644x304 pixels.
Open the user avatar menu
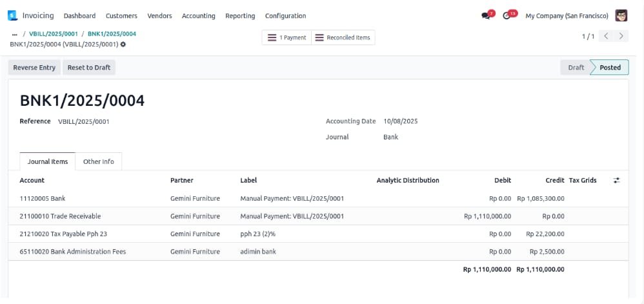click(x=621, y=15)
